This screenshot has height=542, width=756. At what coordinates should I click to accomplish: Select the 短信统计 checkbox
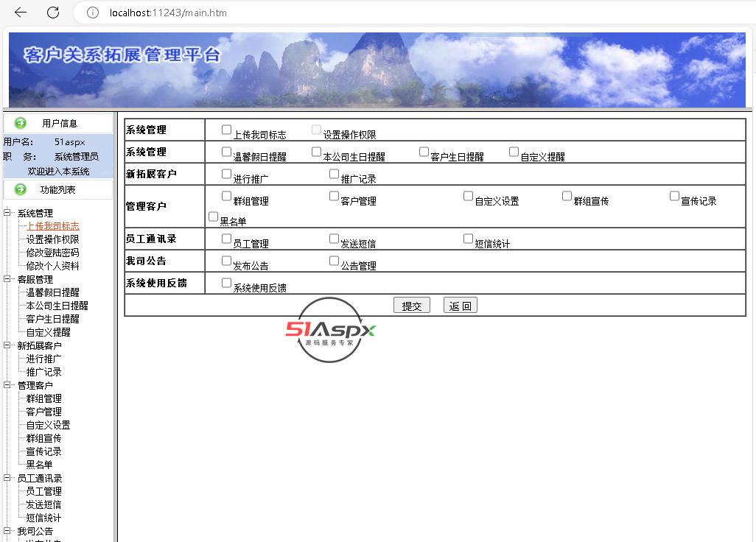point(468,239)
